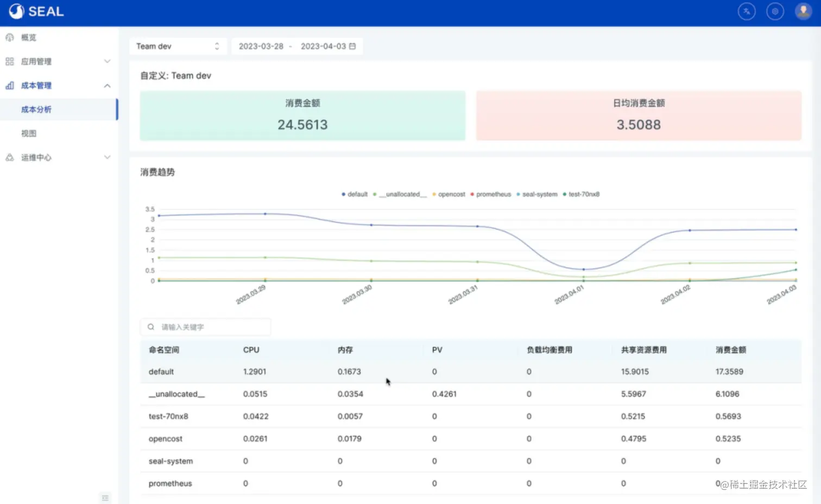Click the keyword search input field
Image resolution: width=821 pixels, height=504 pixels.
(205, 327)
